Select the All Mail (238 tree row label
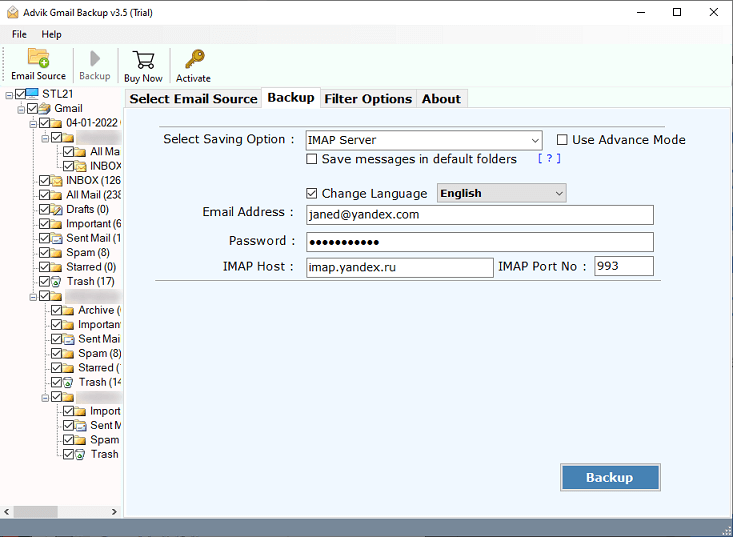This screenshot has height=537, width=733. (93, 195)
